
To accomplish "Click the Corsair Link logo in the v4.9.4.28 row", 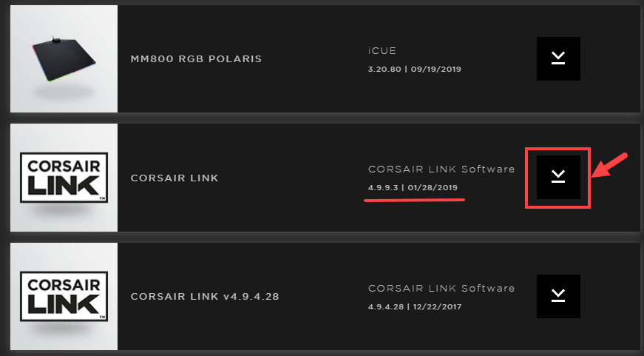I will (x=65, y=296).
